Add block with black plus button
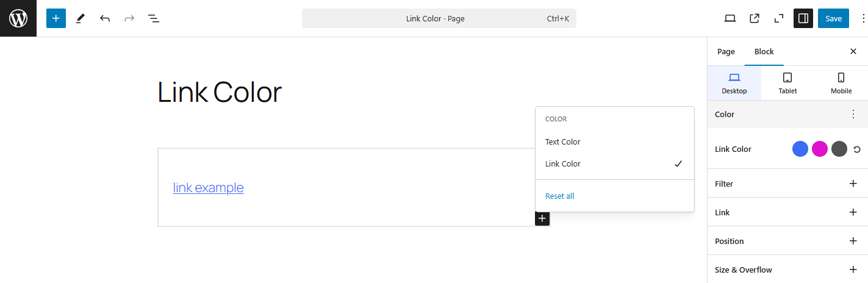 [542, 218]
